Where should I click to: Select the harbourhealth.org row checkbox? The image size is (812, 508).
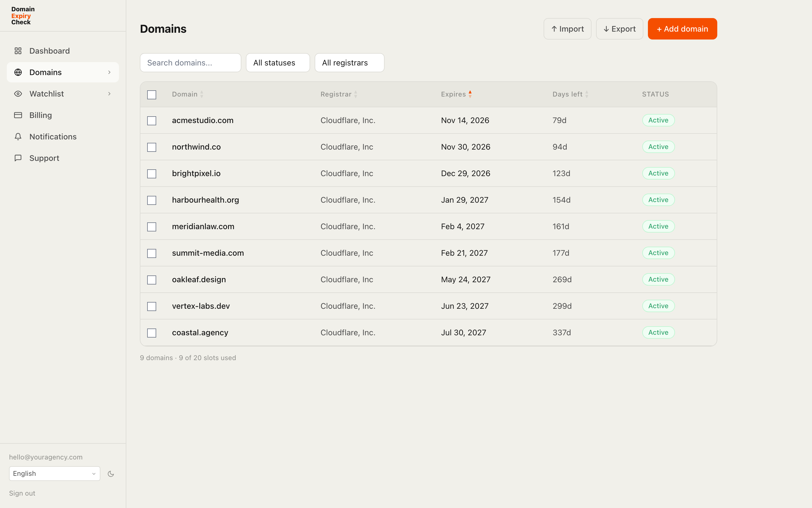click(x=152, y=200)
